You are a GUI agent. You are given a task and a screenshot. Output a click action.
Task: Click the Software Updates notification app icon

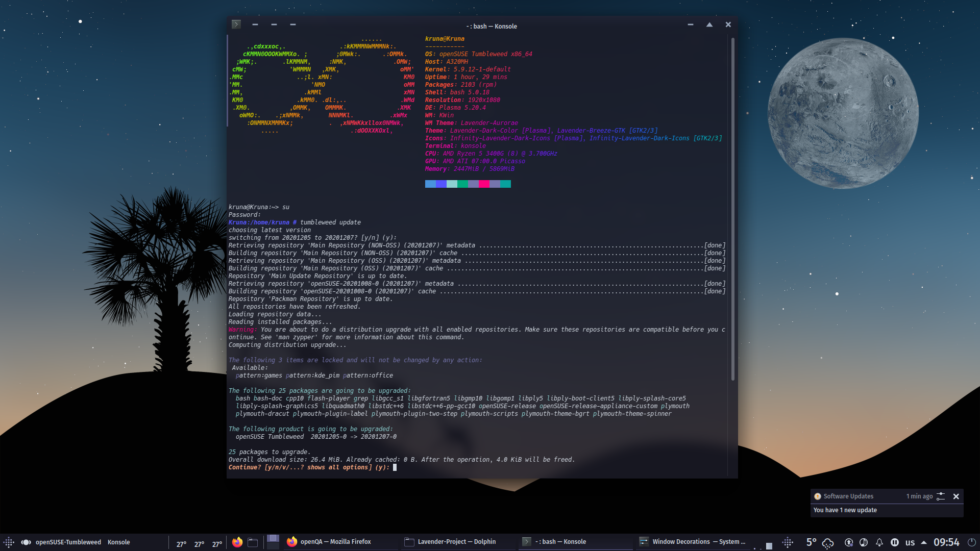[817, 496]
